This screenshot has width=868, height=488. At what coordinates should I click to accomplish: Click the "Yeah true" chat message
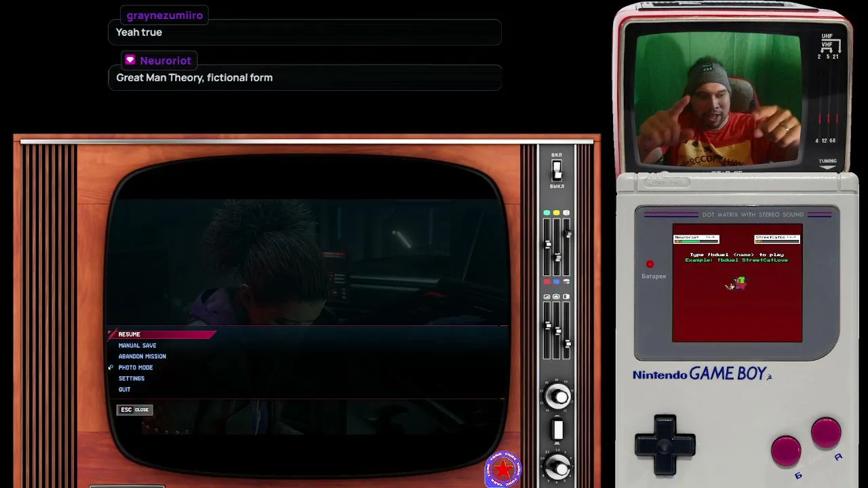click(139, 32)
